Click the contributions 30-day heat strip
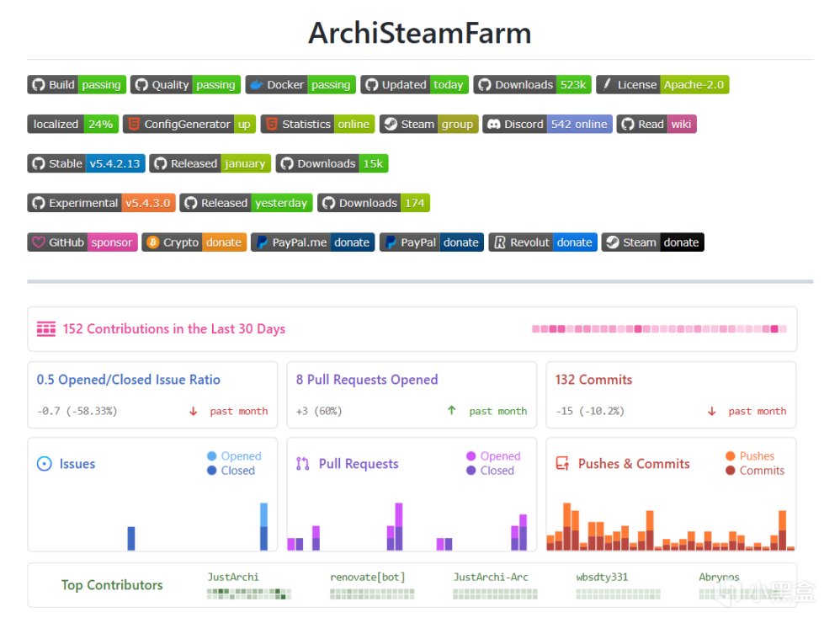This screenshot has height=623, width=840. [660, 329]
